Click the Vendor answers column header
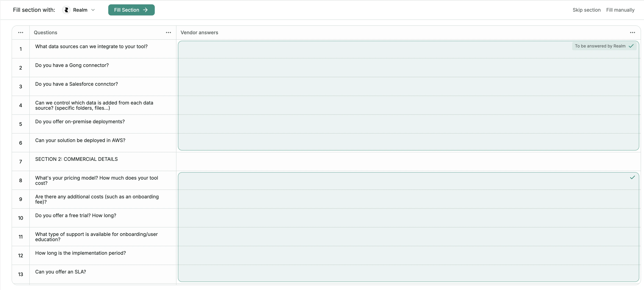644x290 pixels. [199, 33]
